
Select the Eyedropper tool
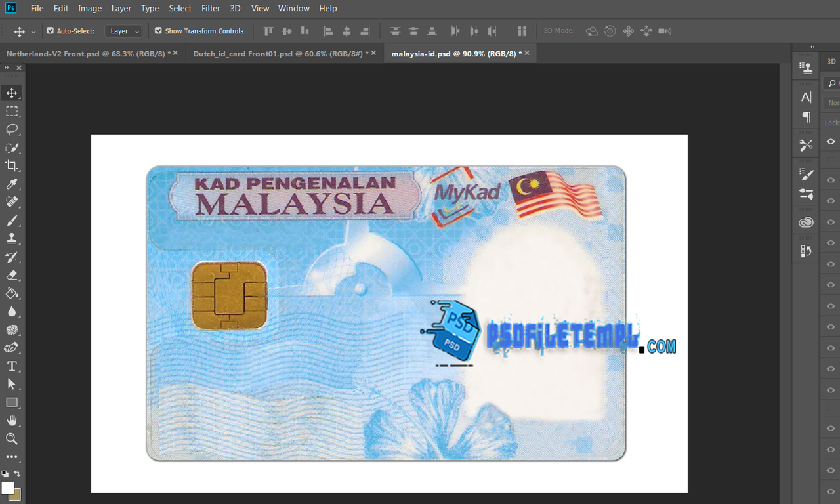click(x=12, y=184)
